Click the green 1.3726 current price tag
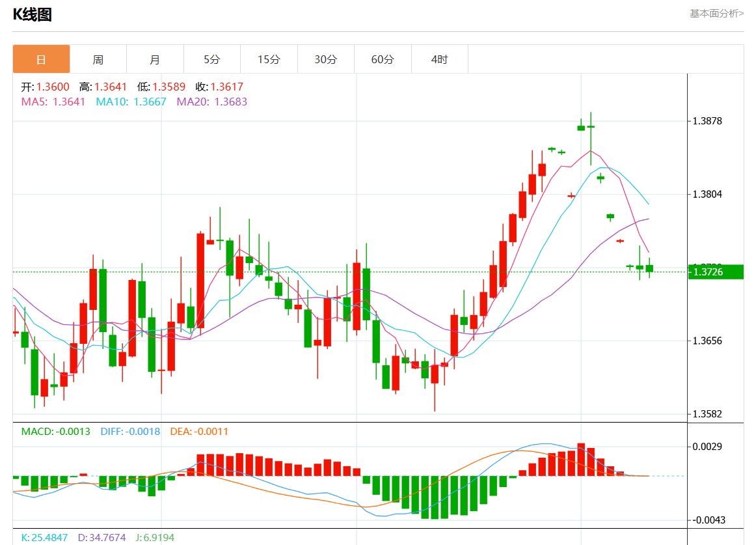Image resolution: width=756 pixels, height=545 pixels. [x=716, y=272]
